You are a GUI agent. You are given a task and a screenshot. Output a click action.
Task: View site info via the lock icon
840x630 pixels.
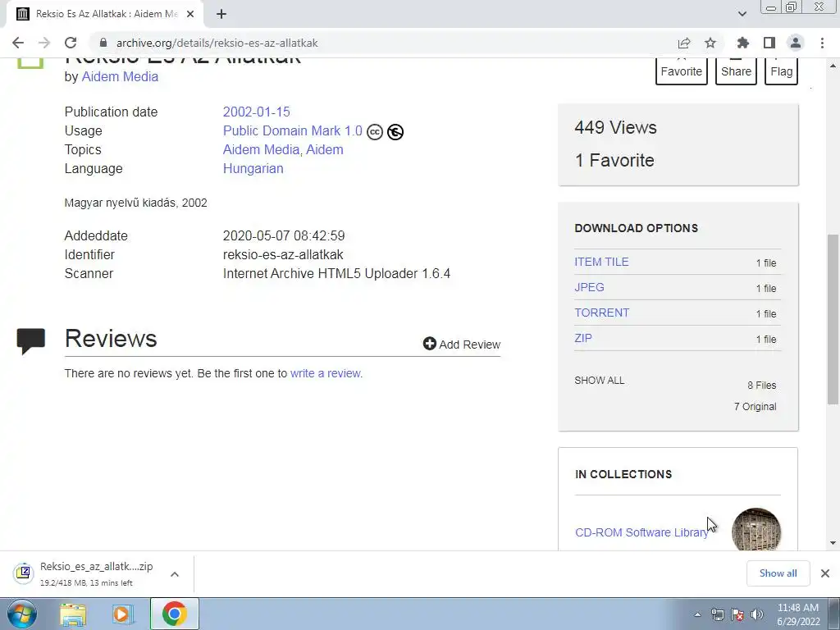click(103, 43)
